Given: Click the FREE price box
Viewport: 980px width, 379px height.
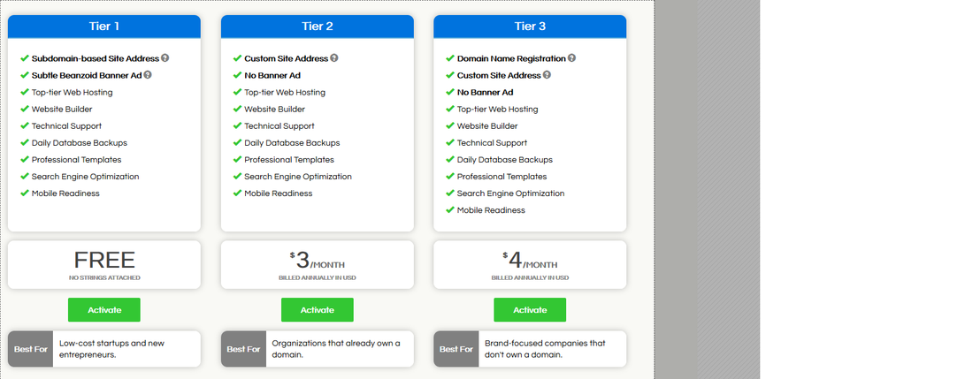Looking at the screenshot, I should (104, 264).
